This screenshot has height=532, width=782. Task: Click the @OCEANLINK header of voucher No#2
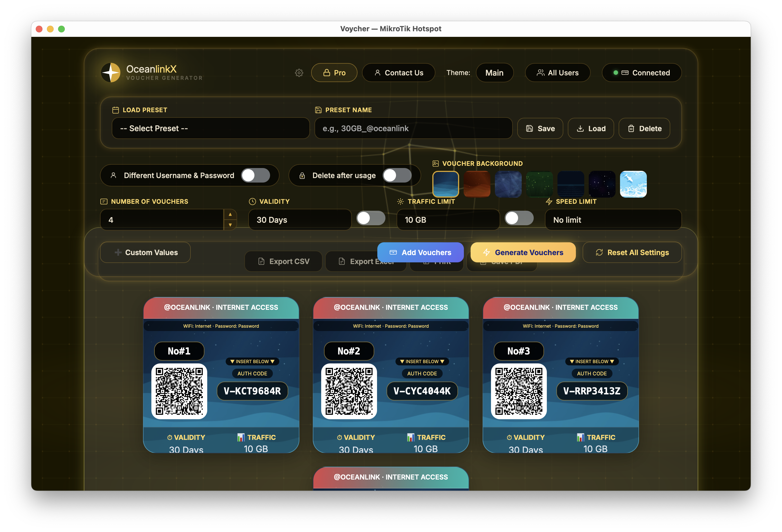(x=391, y=307)
